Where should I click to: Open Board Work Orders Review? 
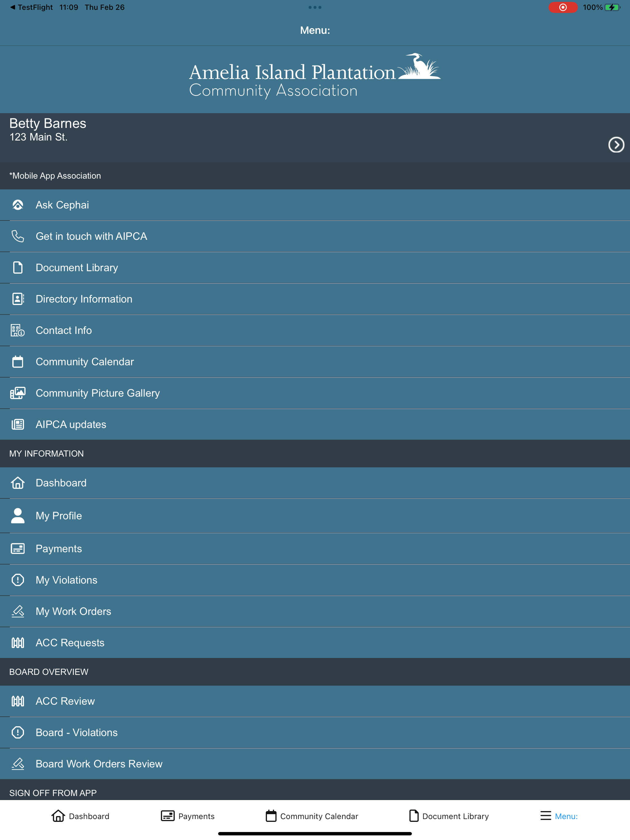[315, 764]
